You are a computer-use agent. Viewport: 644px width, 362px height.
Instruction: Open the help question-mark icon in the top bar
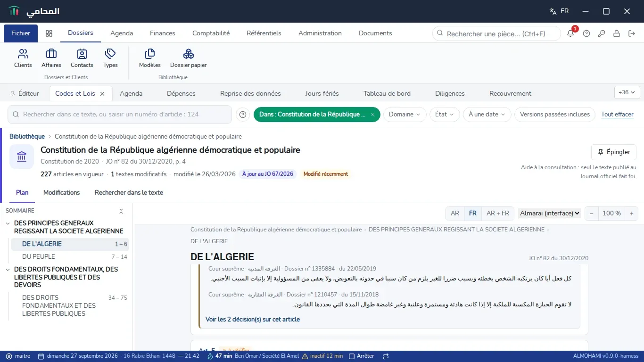point(586,33)
